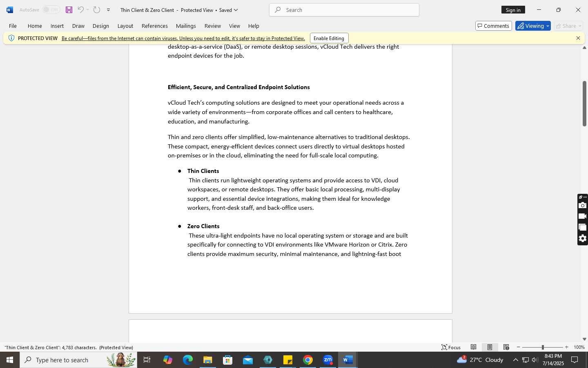The width and height of the screenshot is (588, 368).
Task: Click the vertical scrollbar thumb
Action: [584, 103]
